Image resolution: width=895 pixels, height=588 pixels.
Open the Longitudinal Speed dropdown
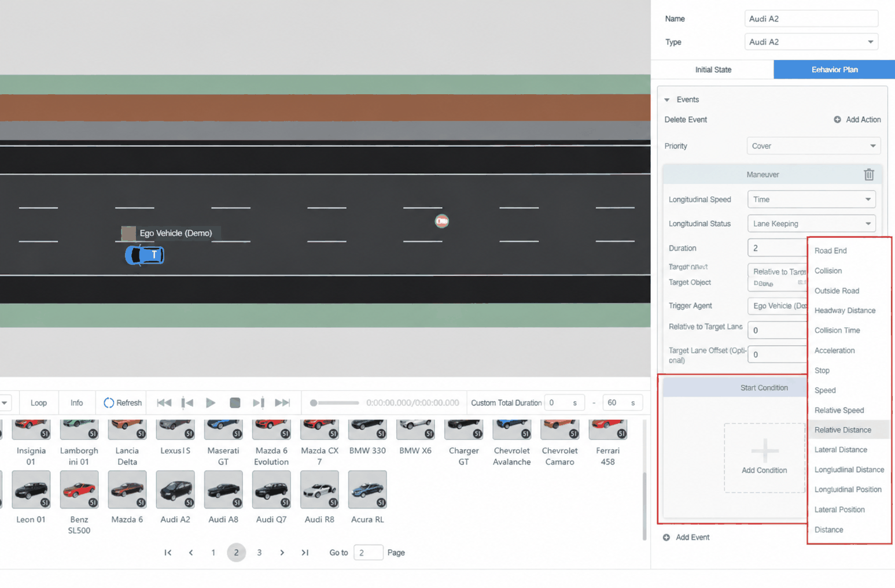pyautogui.click(x=811, y=199)
